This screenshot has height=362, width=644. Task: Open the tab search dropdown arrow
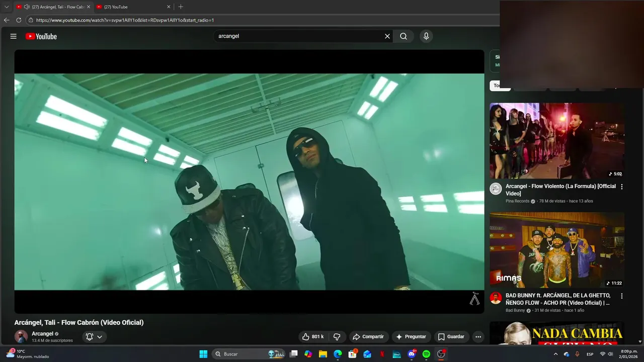(x=7, y=7)
